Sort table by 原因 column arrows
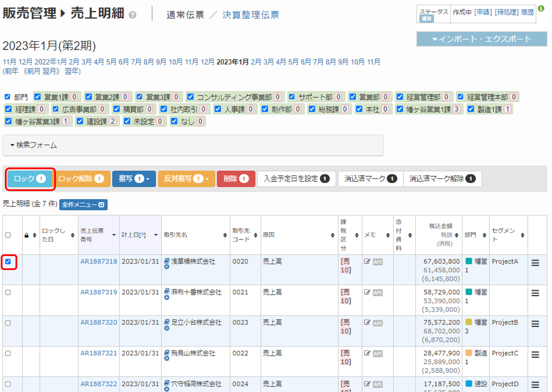This screenshot has height=392, width=552. pos(333,235)
